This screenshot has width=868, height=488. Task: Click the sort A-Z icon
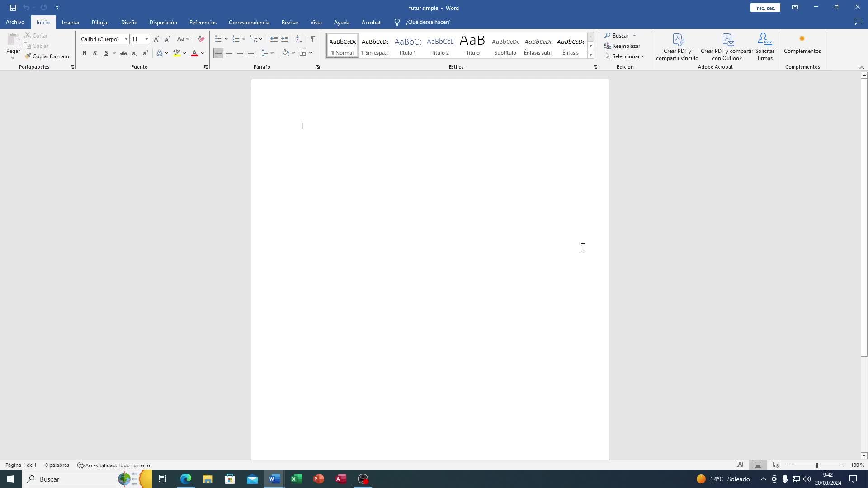click(x=299, y=39)
